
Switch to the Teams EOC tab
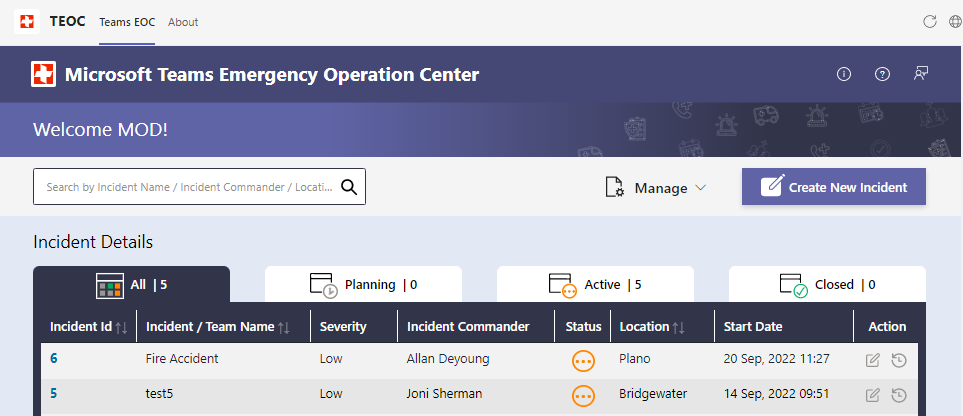pyautogui.click(x=127, y=22)
